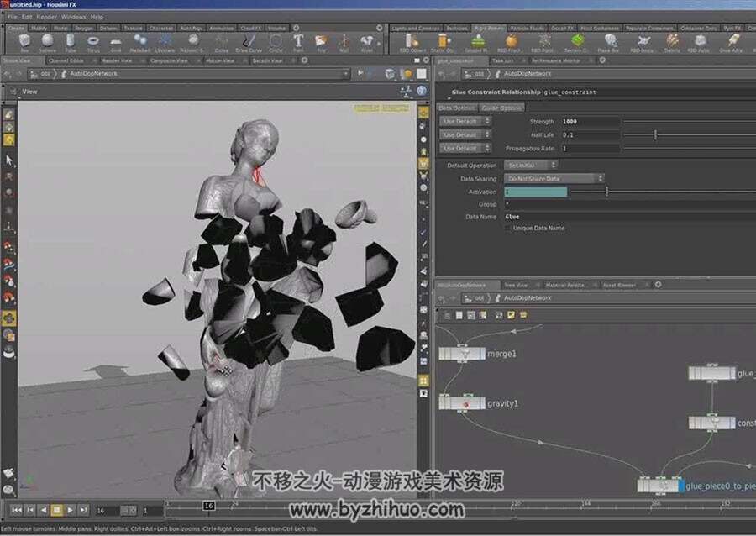Switch to the Guide Options tab

click(x=501, y=108)
